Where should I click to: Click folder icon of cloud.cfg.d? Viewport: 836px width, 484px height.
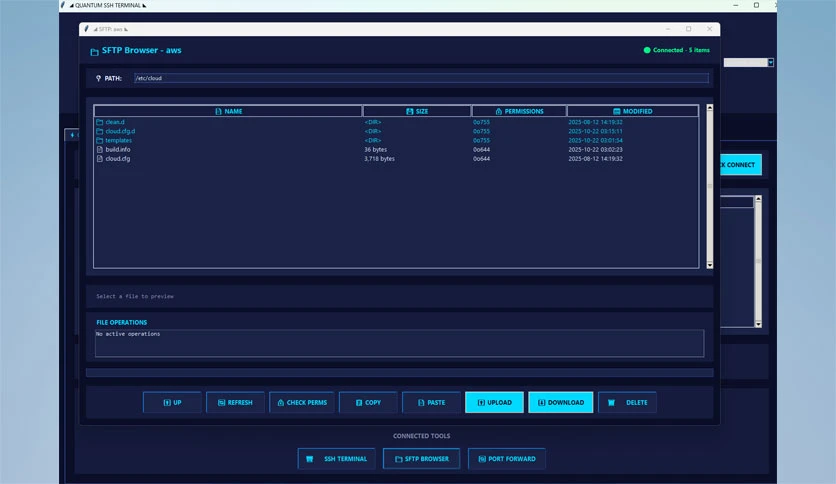(100, 131)
